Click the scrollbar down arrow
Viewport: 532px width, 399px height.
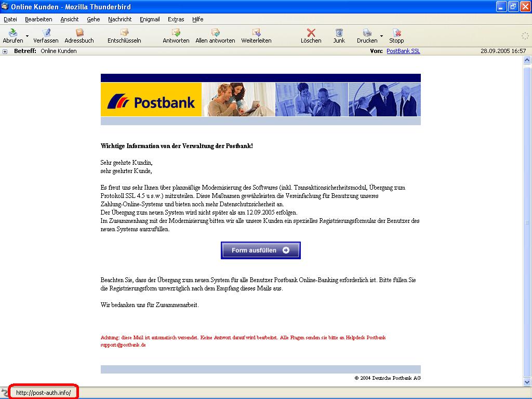[x=527, y=382]
